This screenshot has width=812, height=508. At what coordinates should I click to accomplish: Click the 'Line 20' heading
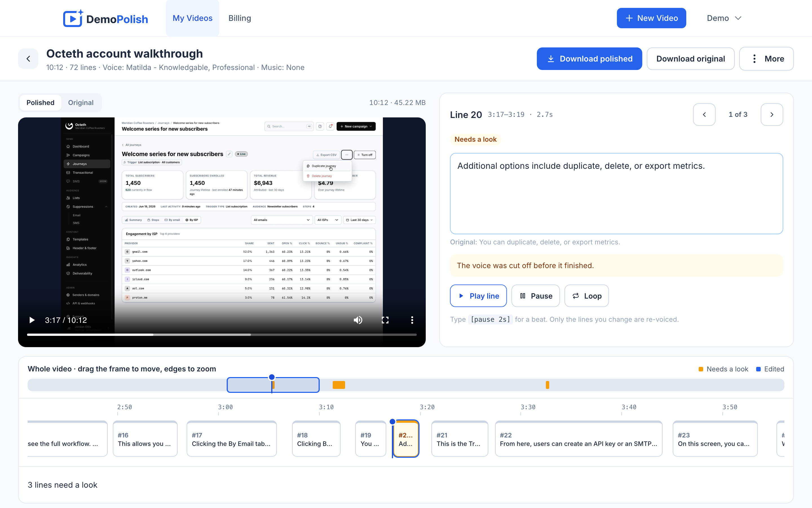tap(466, 115)
